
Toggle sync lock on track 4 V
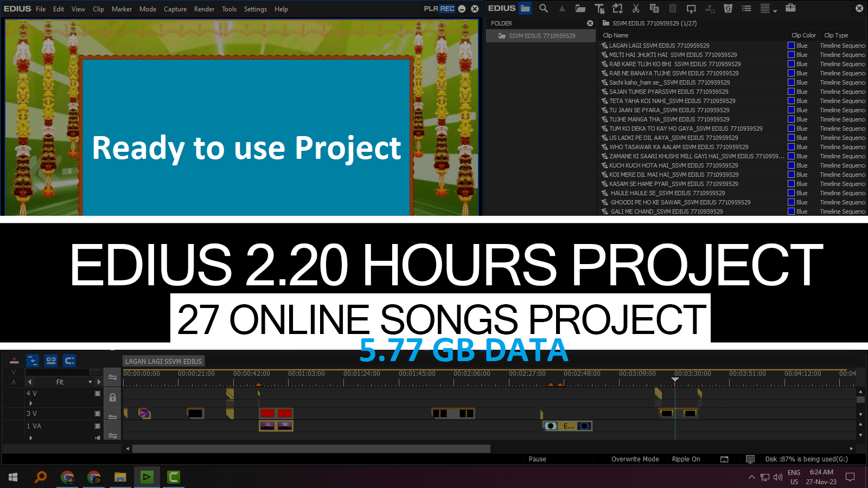(x=113, y=397)
